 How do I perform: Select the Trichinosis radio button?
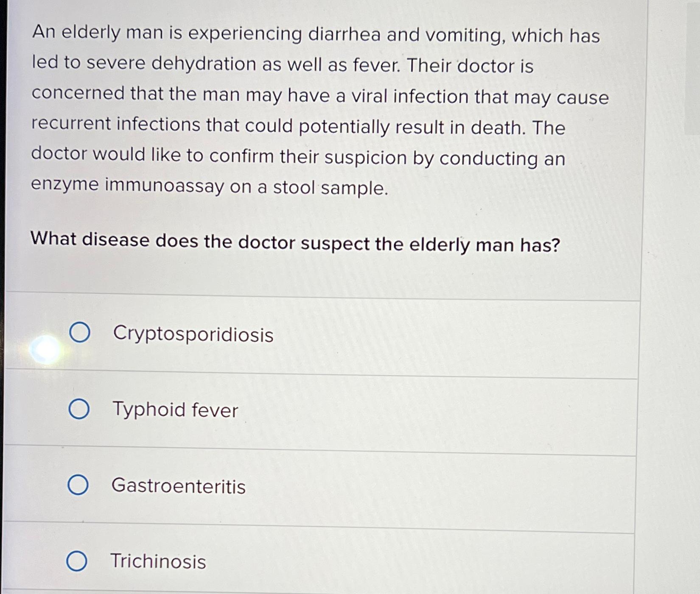pyautogui.click(x=78, y=561)
